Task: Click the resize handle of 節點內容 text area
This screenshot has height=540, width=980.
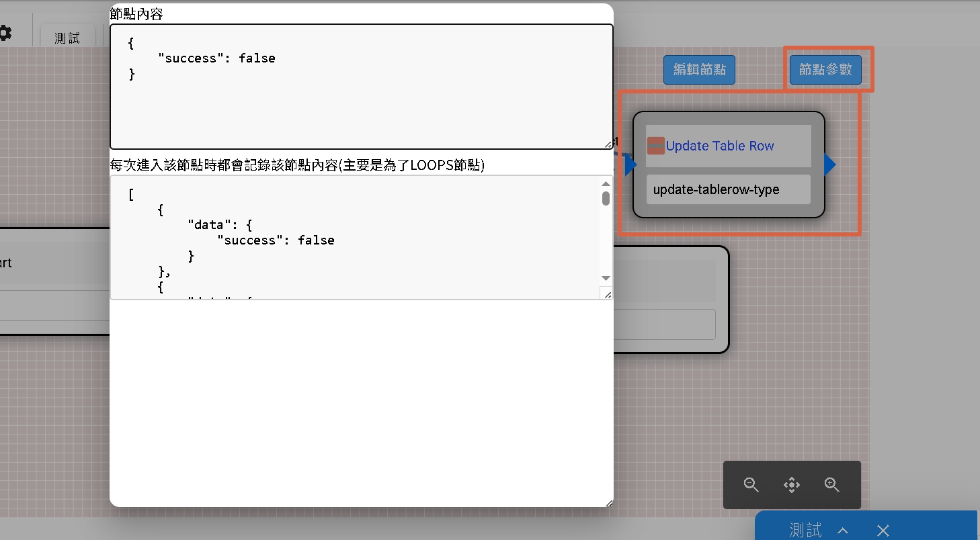Action: (608, 144)
